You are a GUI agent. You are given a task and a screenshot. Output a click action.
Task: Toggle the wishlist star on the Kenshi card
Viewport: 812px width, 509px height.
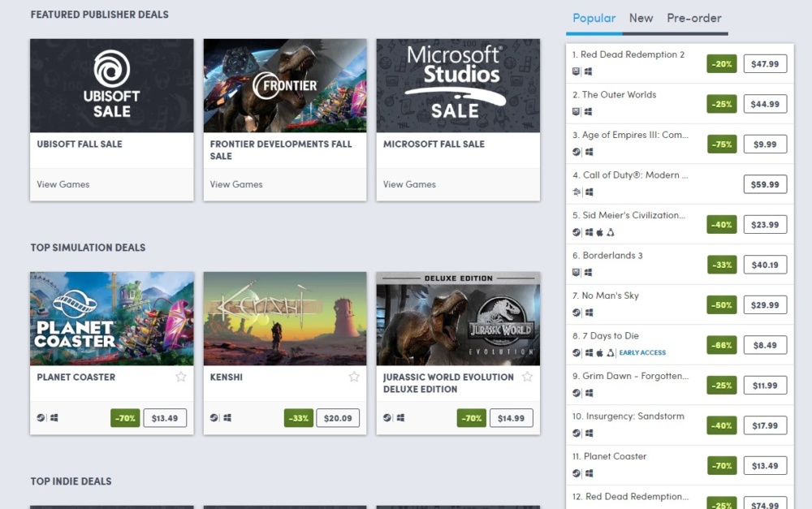coord(354,377)
